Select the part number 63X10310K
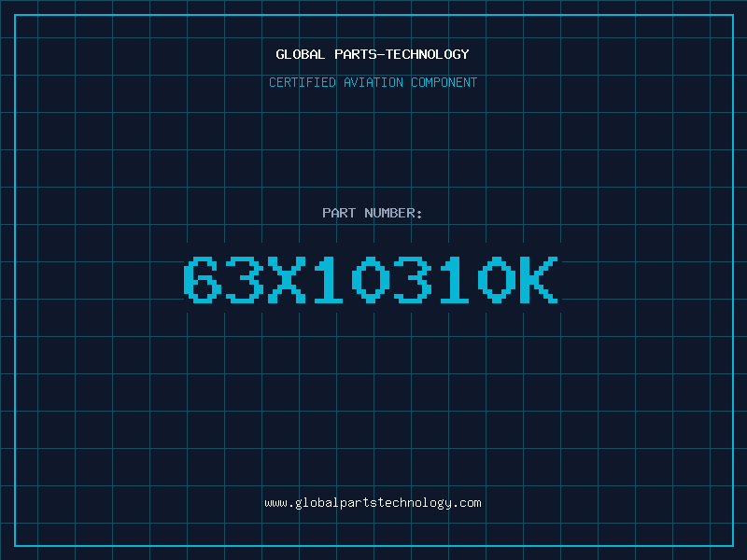 [371, 279]
